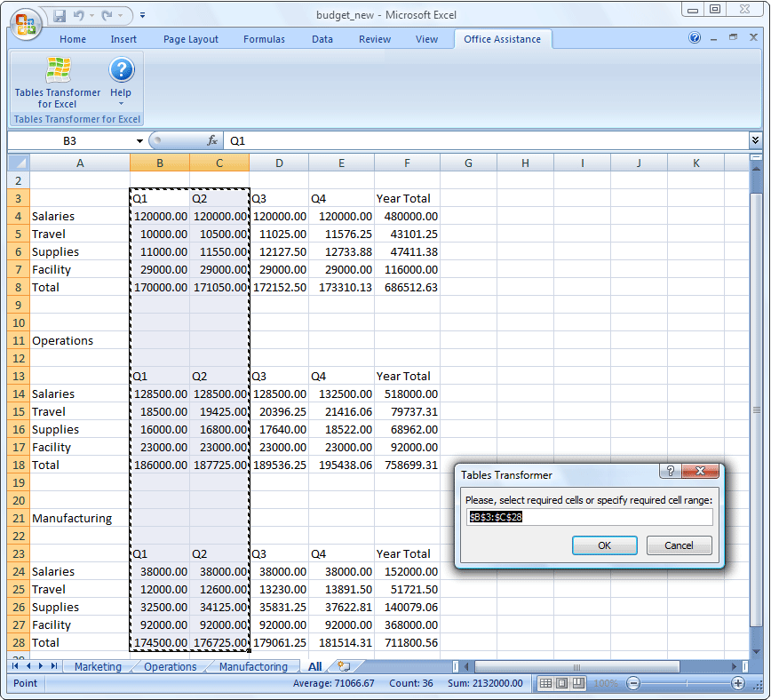The width and height of the screenshot is (771, 700).
Task: Open the Quick Access Toolbar customization arrow
Action: [144, 15]
